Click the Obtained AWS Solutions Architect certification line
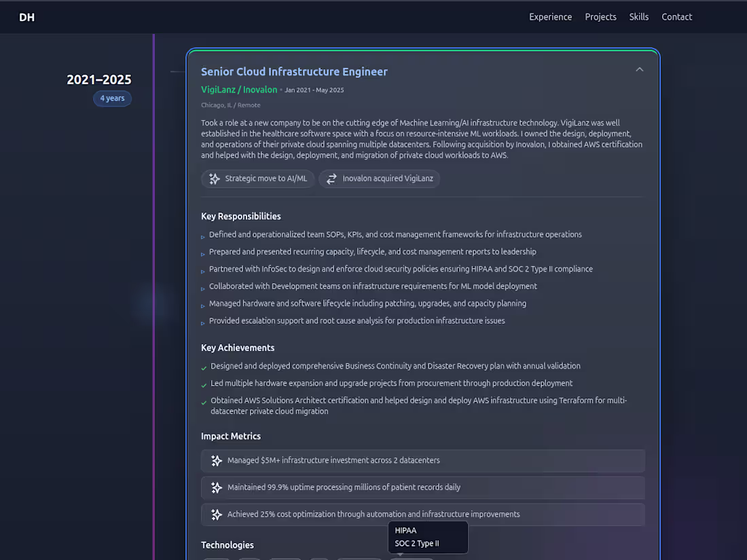747x560 pixels. tap(418, 406)
